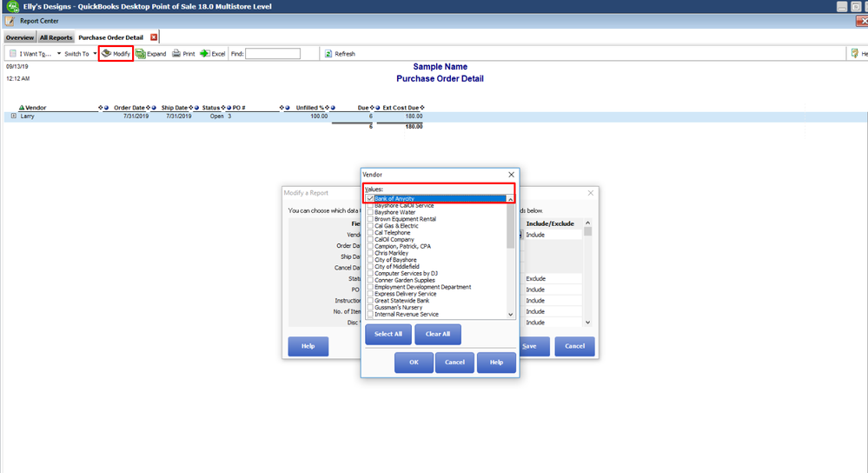This screenshot has width=868, height=473.
Task: Click the blue dot before Order Date
Action: pyautogui.click(x=106, y=108)
